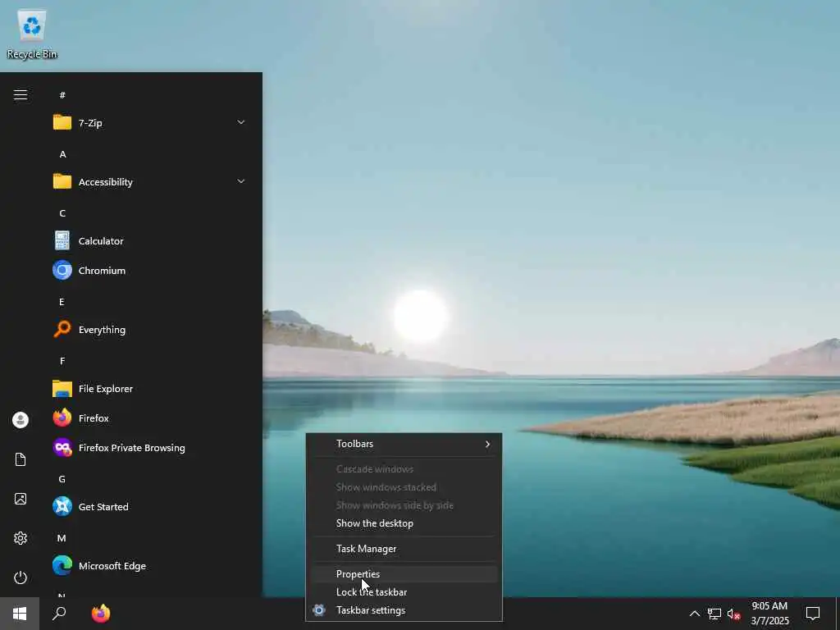Click the Power button in Start sidebar
The height and width of the screenshot is (630, 840).
point(21,577)
